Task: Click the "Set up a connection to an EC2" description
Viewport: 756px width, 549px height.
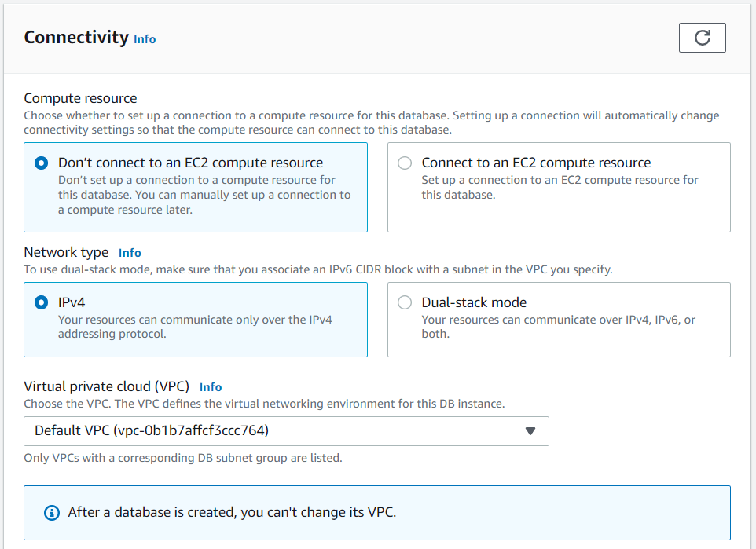Action: [560, 187]
